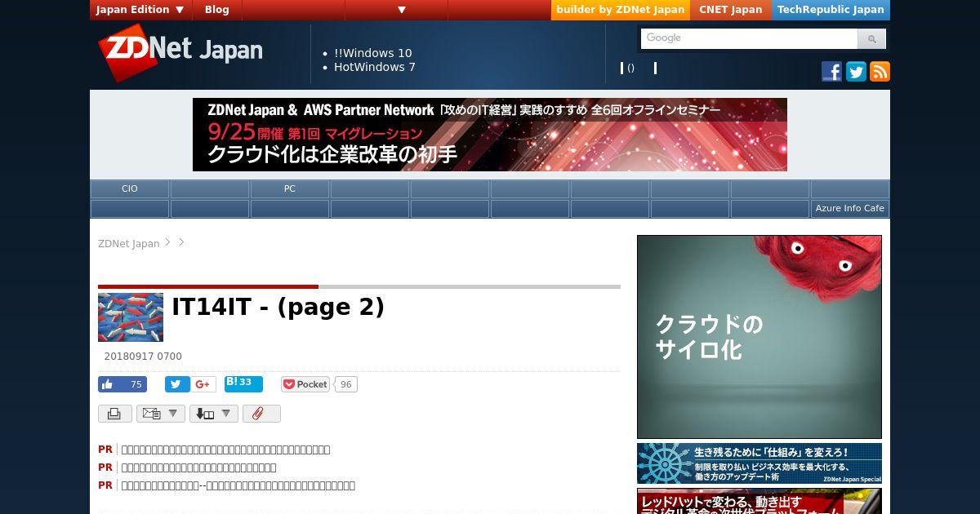Click the article thumbnail with arrows image
980x514 pixels.
click(131, 317)
